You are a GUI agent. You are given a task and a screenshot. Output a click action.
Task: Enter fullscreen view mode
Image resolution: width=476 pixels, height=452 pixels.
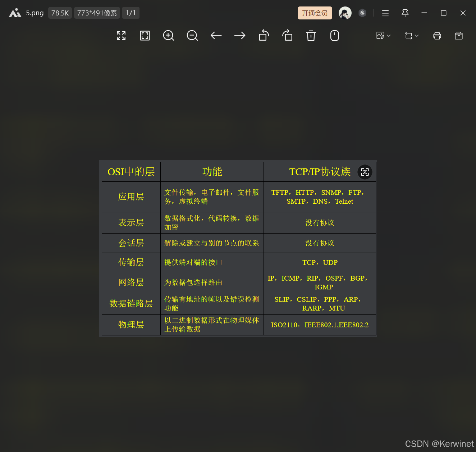pos(121,36)
